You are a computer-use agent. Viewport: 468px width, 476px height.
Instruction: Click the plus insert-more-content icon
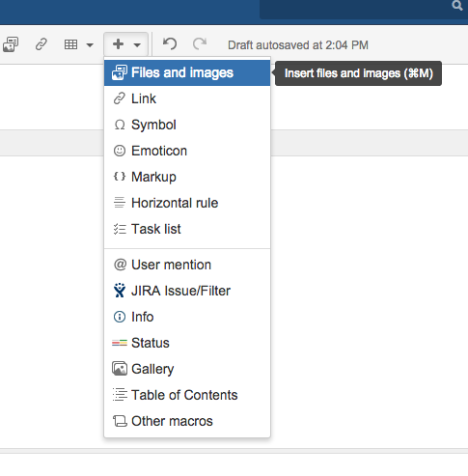119,44
